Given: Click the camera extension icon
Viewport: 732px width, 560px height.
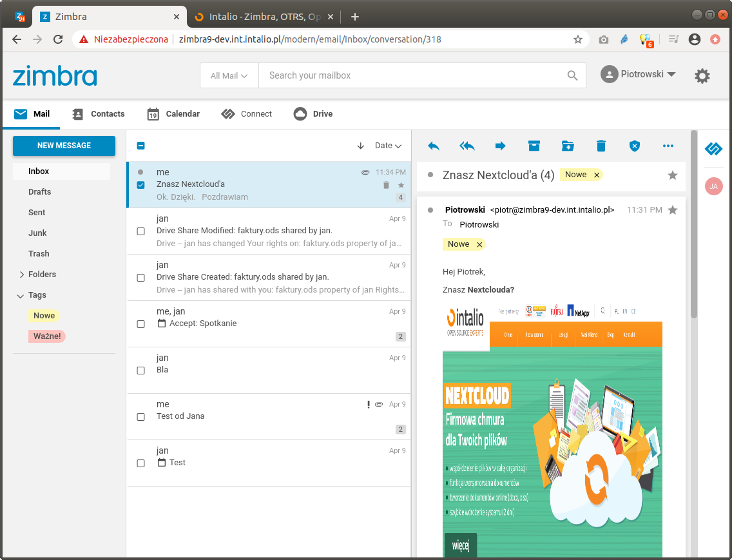Looking at the screenshot, I should coord(604,39).
